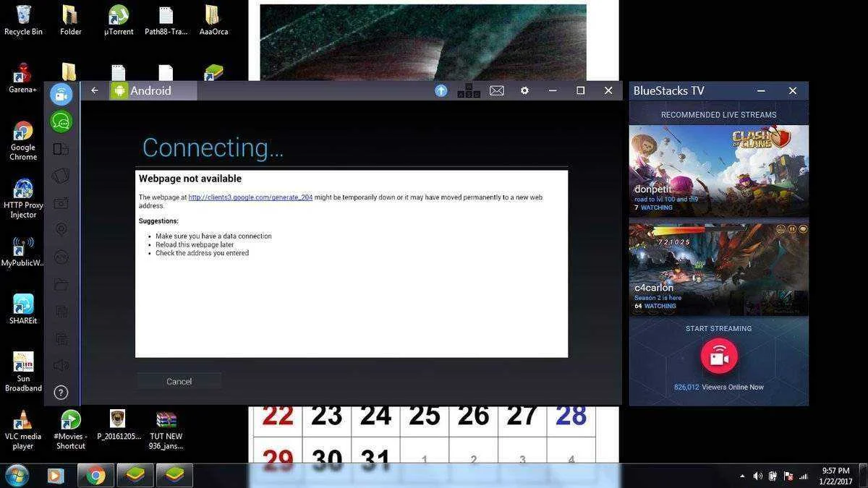Click the paste icon in BlueStacks sidebar

61,338
